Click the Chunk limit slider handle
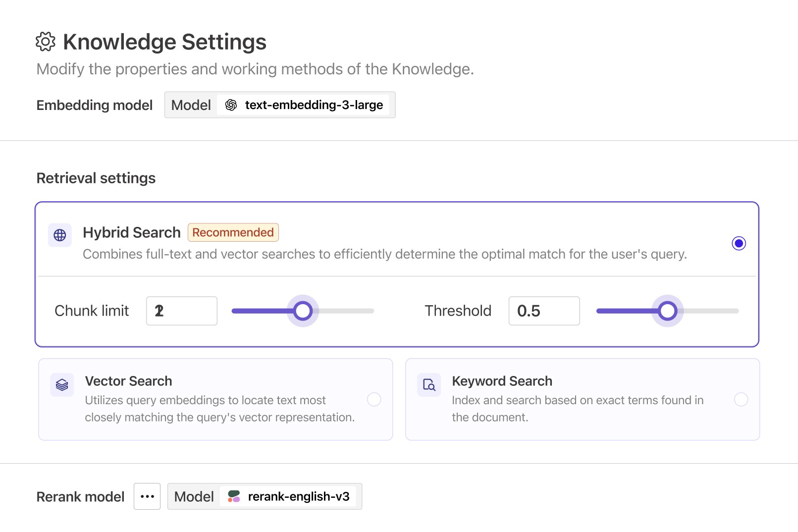Viewport: 798px width, 532px height. pyautogui.click(x=303, y=311)
